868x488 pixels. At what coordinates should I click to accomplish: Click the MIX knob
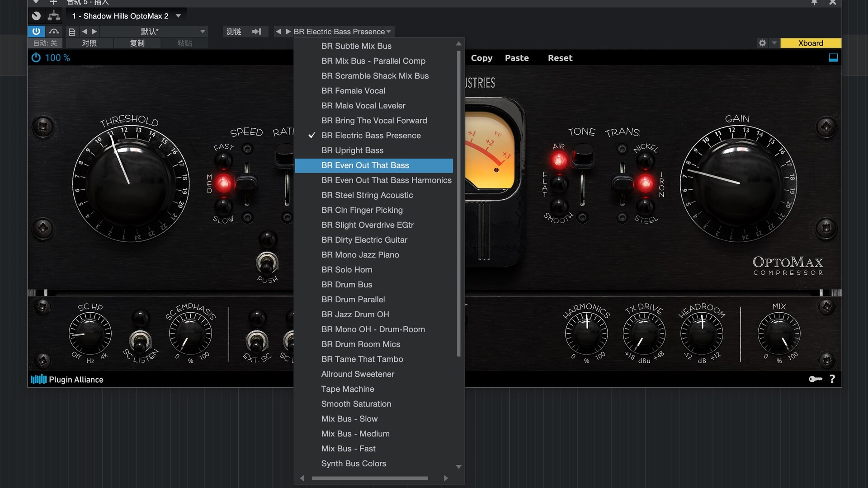pos(778,334)
